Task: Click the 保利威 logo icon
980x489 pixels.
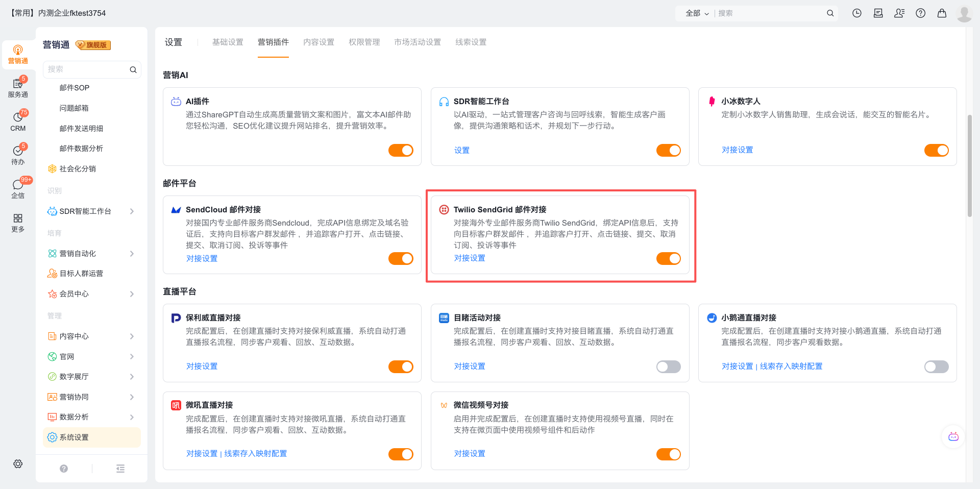Action: (176, 318)
